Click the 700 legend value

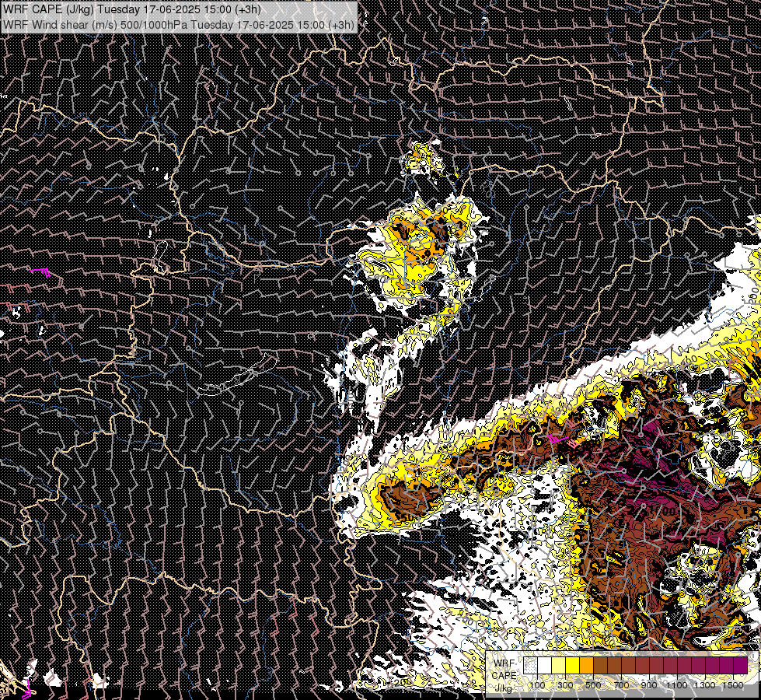pos(621,685)
